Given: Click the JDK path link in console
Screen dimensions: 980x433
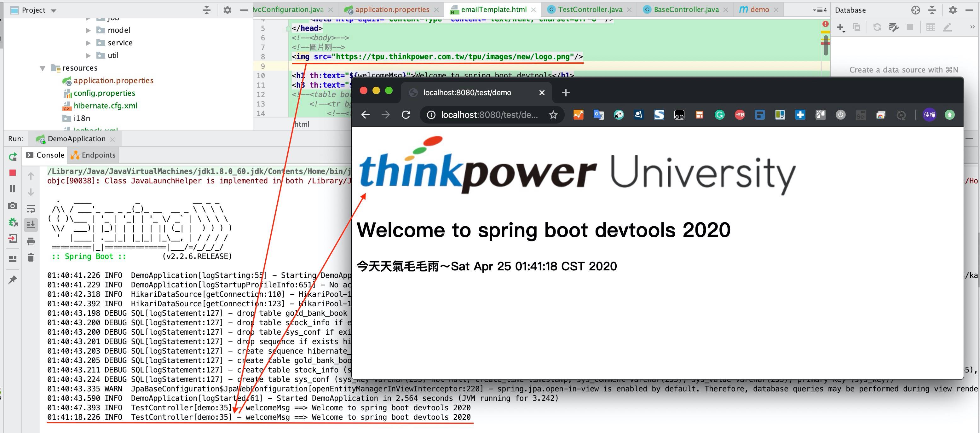Looking at the screenshot, I should pyautogui.click(x=199, y=172).
